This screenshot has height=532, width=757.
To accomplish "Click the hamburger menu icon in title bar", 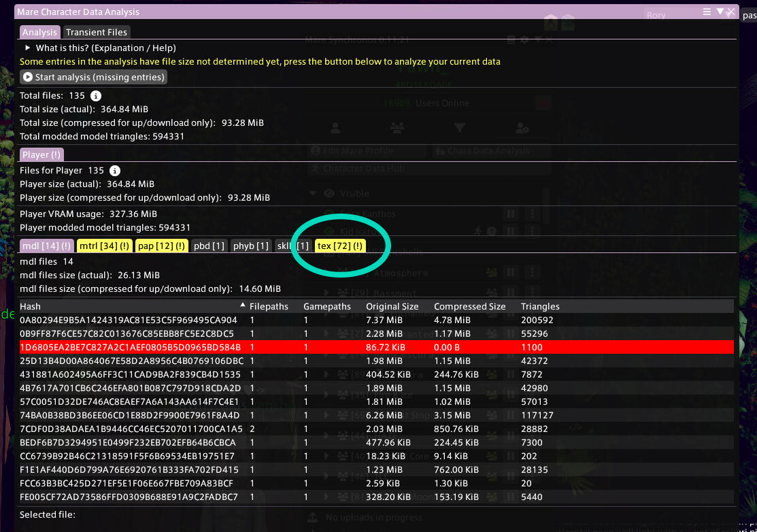I will 707,12.
